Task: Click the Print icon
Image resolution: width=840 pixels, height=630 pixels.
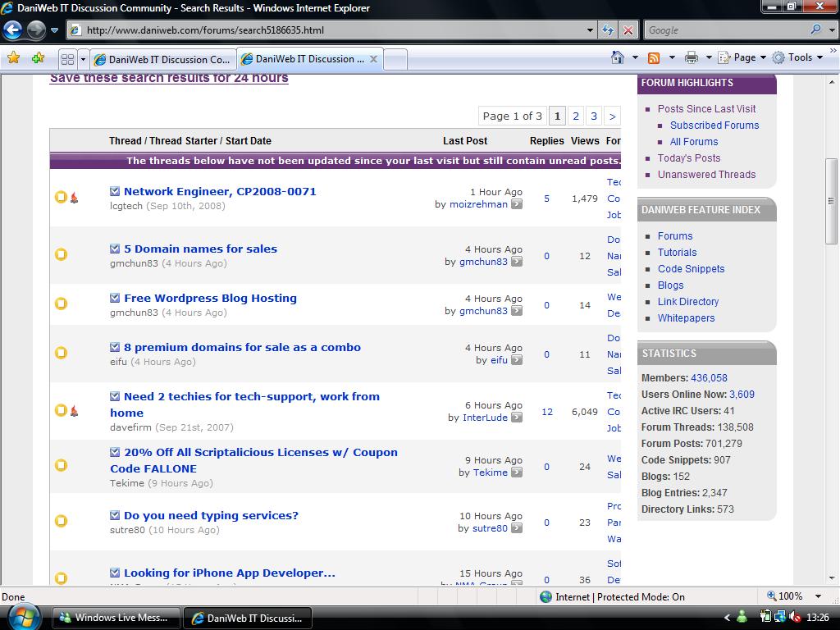Action: [691, 58]
